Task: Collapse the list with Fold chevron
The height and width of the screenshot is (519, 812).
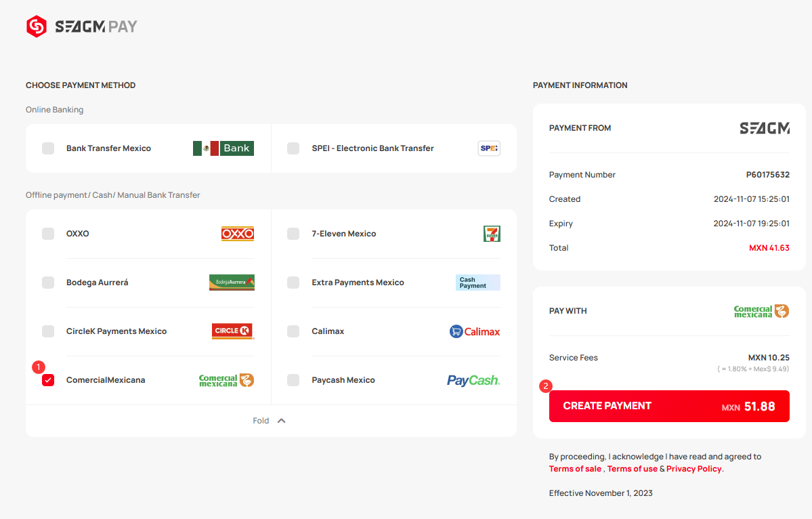Action: (281, 421)
